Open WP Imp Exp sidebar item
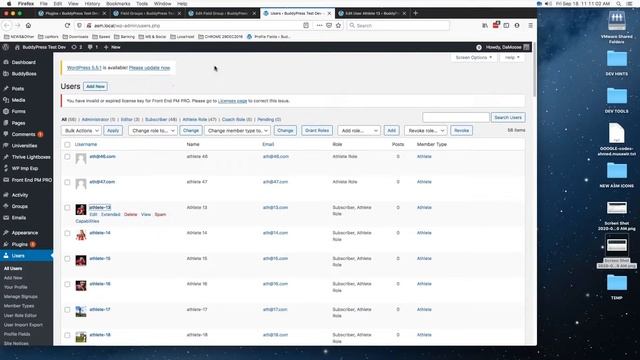This screenshot has width=640, height=360. [x=24, y=168]
